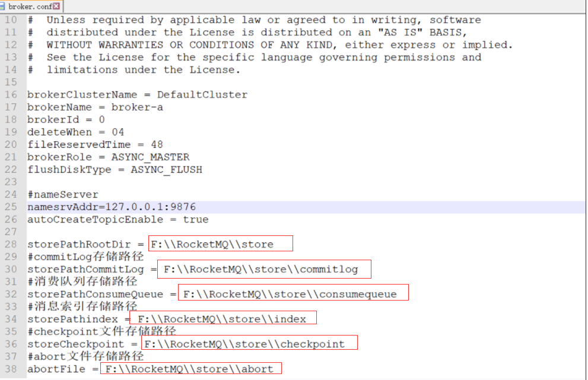Click the 'limitations under the License.' comment
The height and width of the screenshot is (380, 588).
pyautogui.click(x=134, y=70)
